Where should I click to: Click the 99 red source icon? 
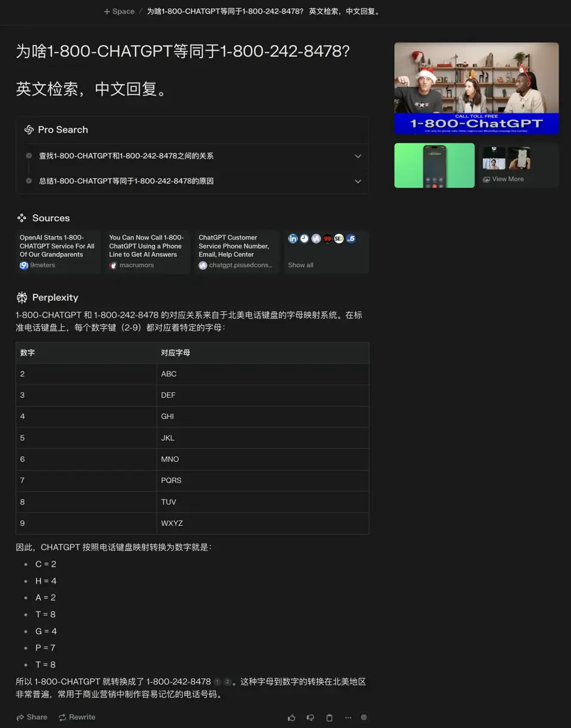point(327,238)
